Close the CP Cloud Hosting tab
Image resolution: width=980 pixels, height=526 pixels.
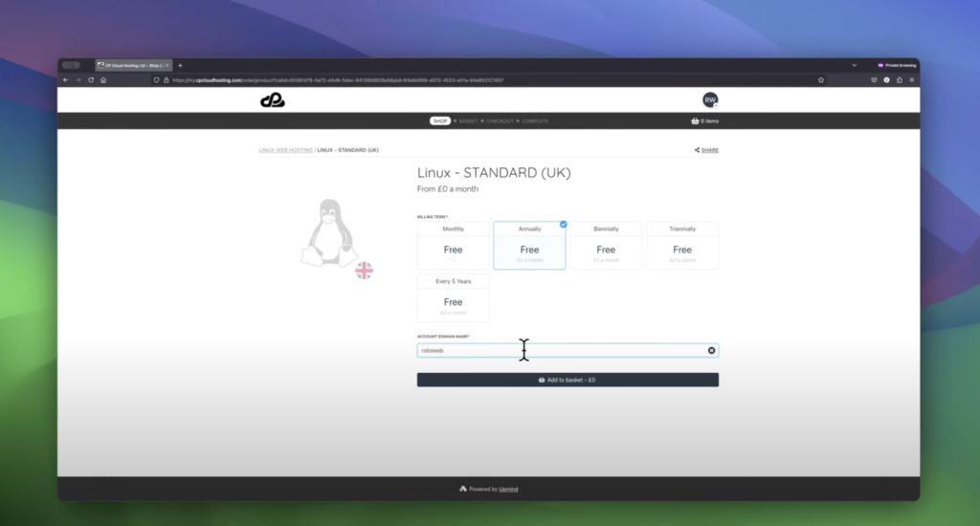(167, 66)
